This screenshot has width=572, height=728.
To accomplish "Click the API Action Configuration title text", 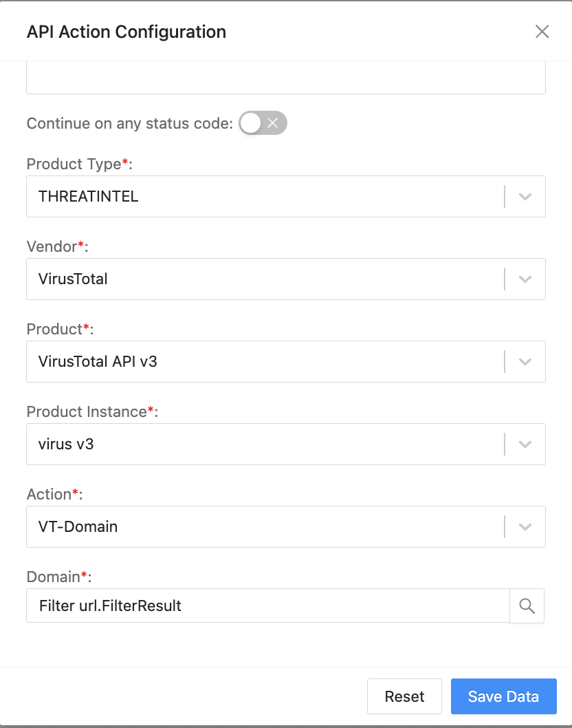I will [x=126, y=32].
